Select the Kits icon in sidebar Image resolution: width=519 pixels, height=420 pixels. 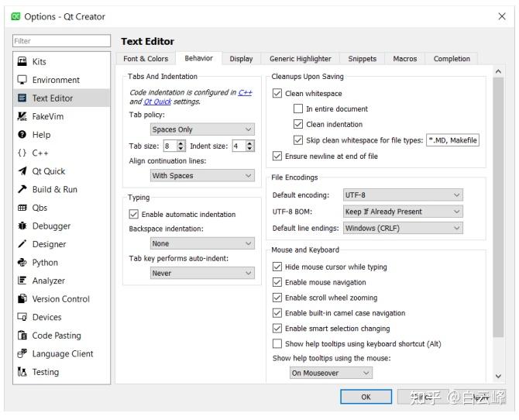22,61
